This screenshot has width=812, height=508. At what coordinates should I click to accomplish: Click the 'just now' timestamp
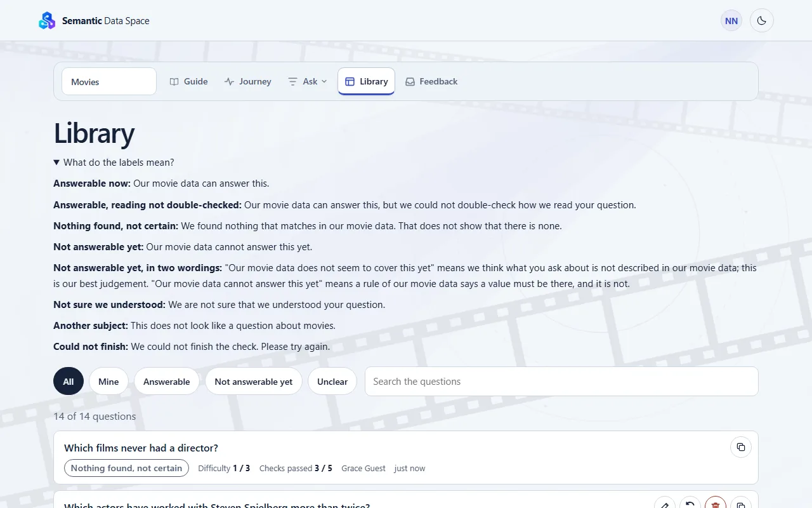pyautogui.click(x=410, y=469)
